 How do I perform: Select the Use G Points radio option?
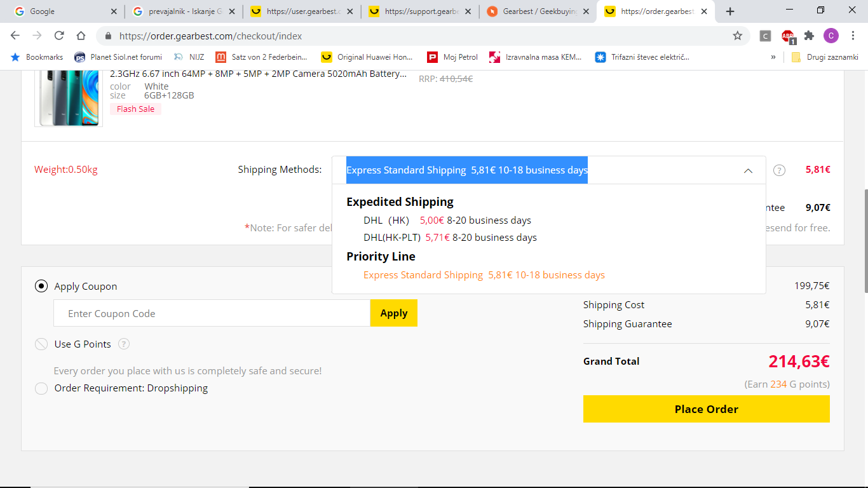(x=41, y=344)
